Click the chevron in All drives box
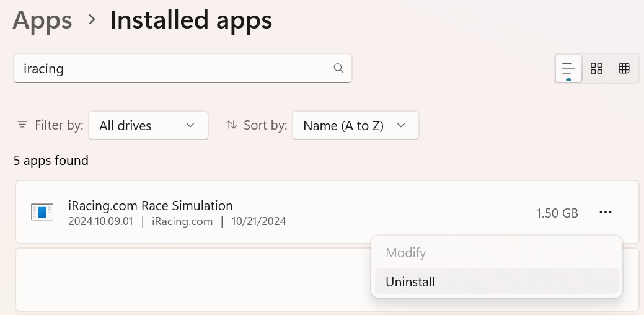 pyautogui.click(x=190, y=125)
